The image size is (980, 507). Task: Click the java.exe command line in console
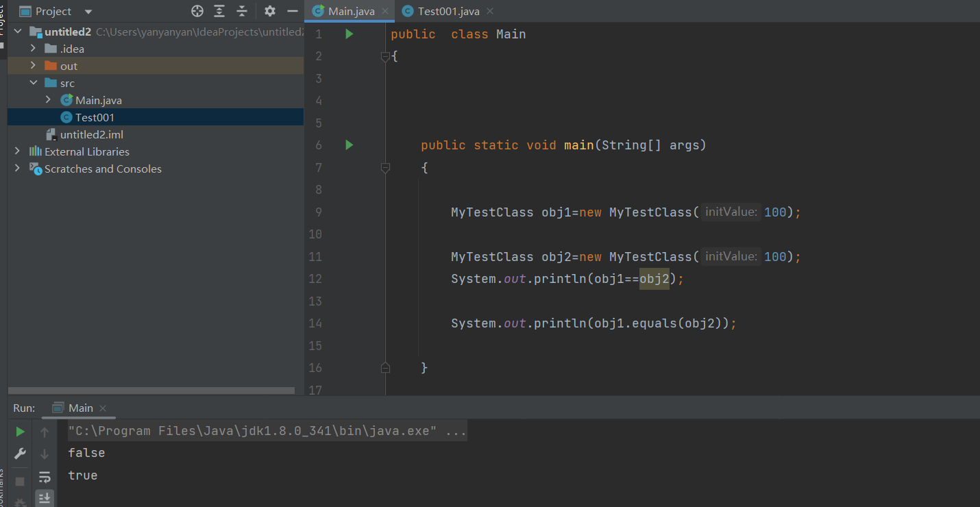pyautogui.click(x=267, y=431)
